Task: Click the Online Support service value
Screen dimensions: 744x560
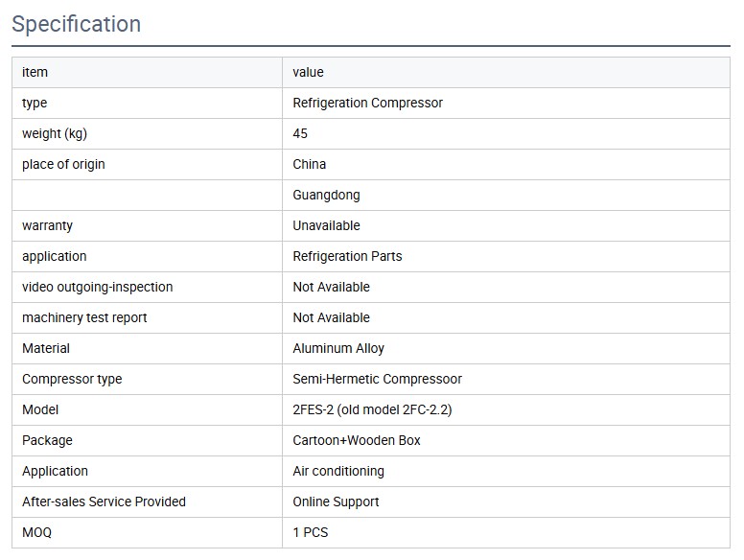Action: point(336,502)
